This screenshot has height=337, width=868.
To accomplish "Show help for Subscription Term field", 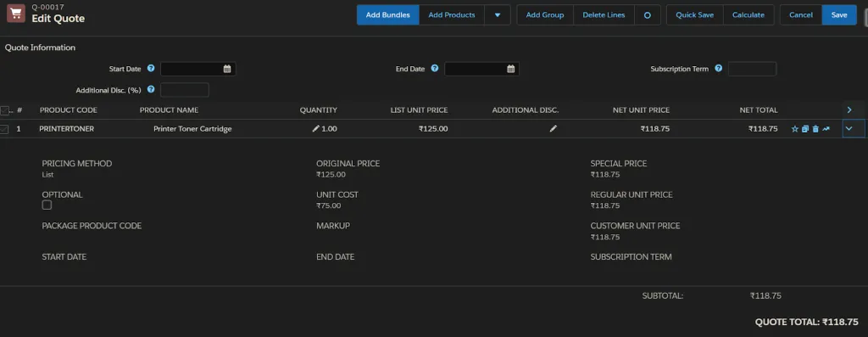I will click(719, 69).
